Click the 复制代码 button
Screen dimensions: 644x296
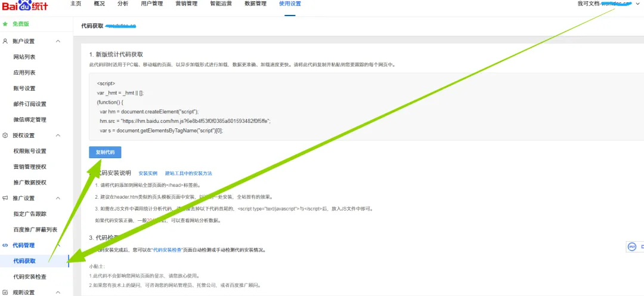(105, 152)
